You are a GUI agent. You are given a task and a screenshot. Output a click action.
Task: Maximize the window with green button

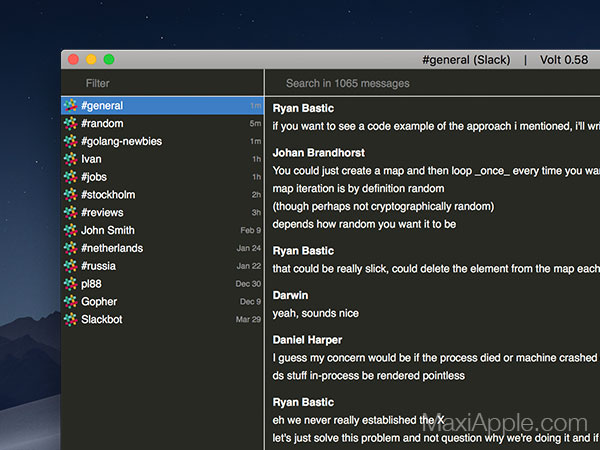tap(109, 60)
